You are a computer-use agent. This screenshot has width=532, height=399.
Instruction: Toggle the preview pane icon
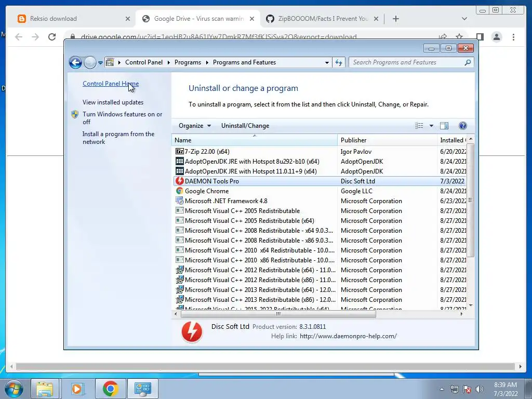point(444,126)
